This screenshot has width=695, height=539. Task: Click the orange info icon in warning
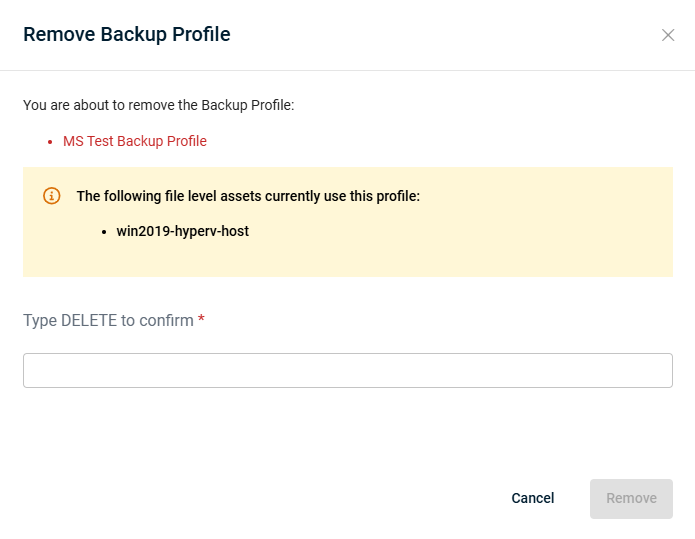52,195
